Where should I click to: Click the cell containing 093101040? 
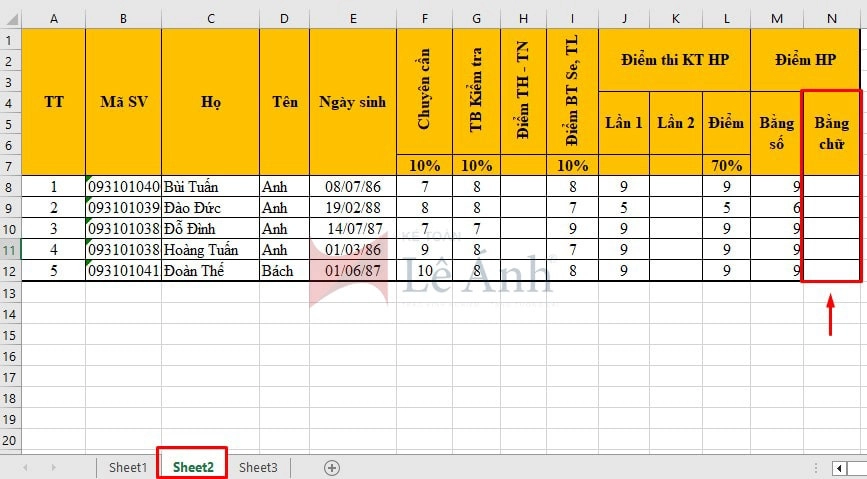pyautogui.click(x=123, y=186)
